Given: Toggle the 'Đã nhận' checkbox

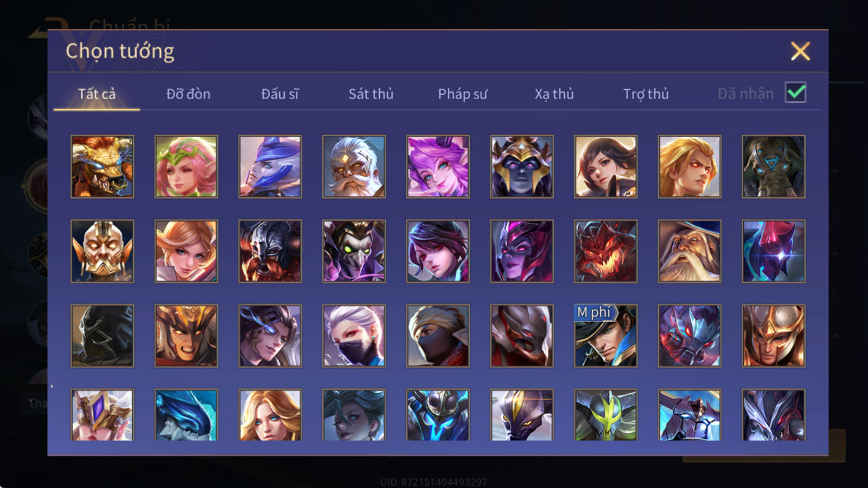Looking at the screenshot, I should click(795, 93).
